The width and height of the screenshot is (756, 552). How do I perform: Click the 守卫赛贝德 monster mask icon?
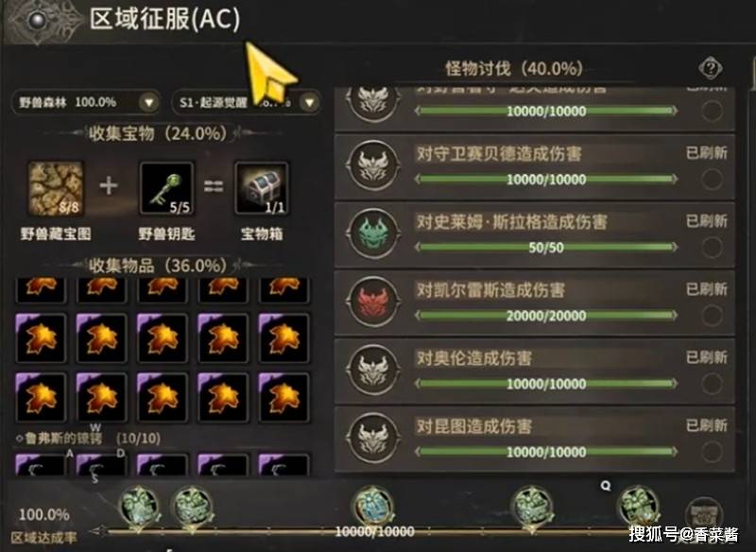(x=373, y=165)
